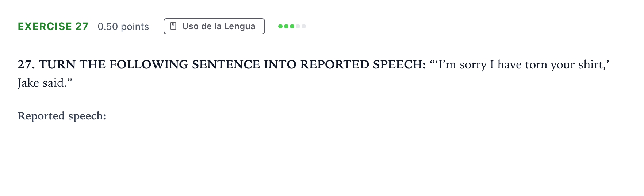
Task: Click the Reported speech: label
Action: [62, 116]
